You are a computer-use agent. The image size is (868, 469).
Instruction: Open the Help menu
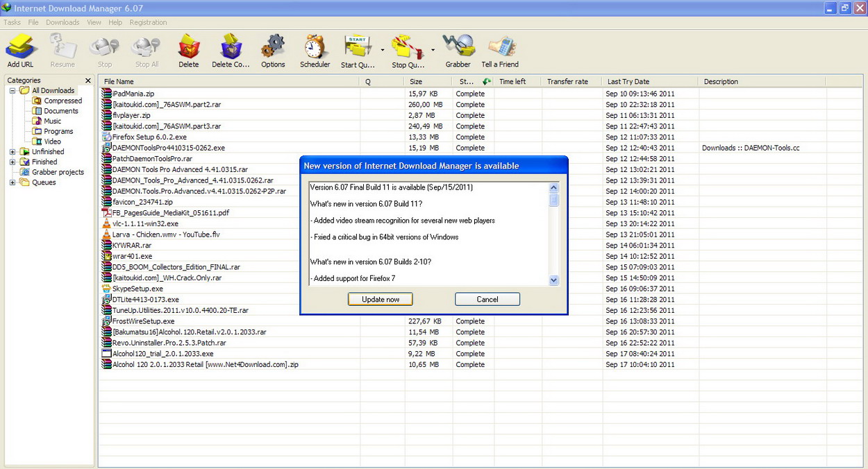(x=115, y=22)
